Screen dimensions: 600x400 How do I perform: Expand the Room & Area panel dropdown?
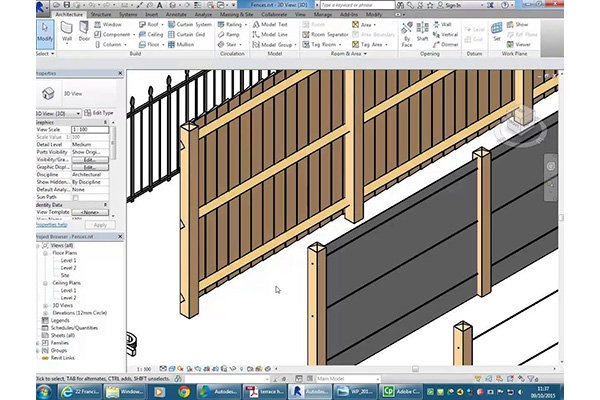point(349,54)
